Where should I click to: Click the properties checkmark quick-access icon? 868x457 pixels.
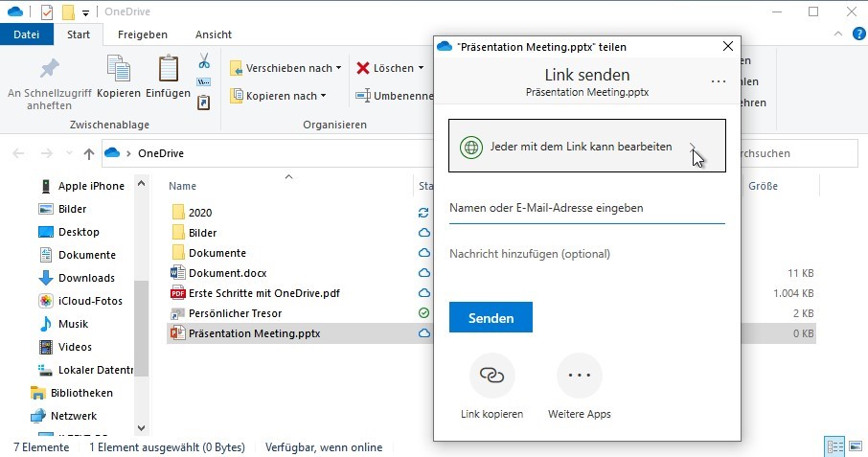click(47, 11)
